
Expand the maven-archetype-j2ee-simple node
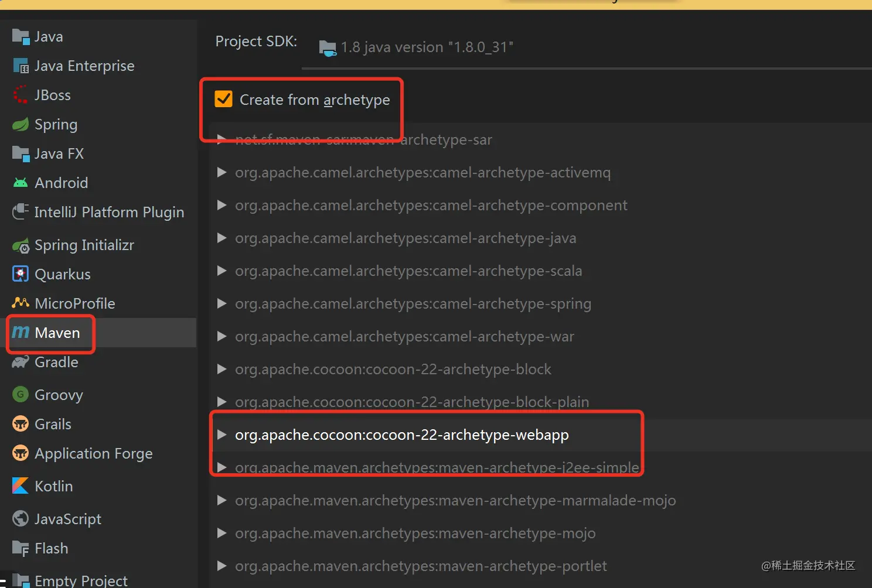(222, 467)
